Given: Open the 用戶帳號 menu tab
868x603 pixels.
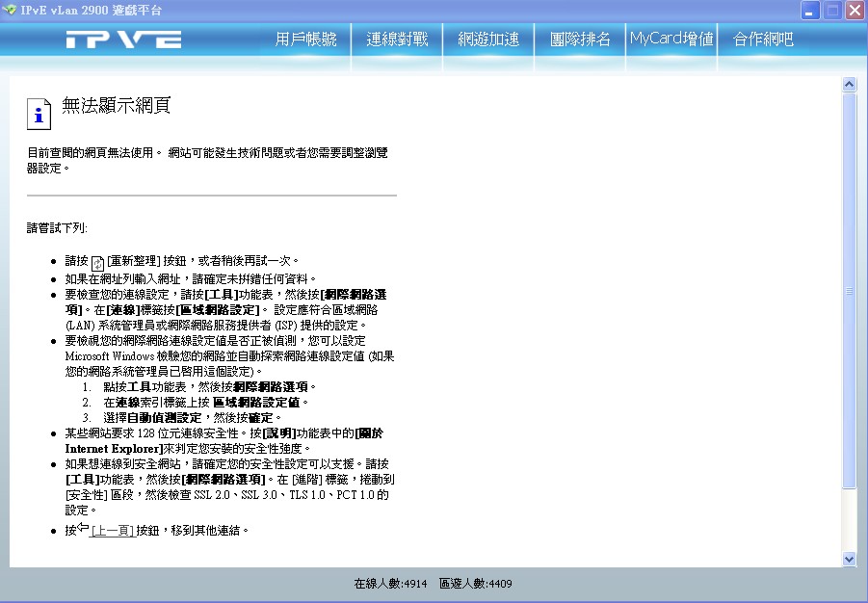Looking at the screenshot, I should tap(305, 39).
